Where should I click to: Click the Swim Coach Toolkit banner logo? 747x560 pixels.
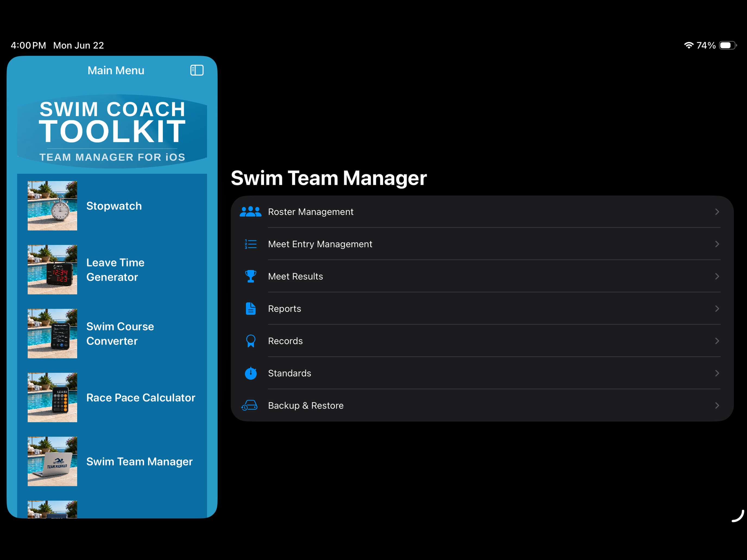112,131
